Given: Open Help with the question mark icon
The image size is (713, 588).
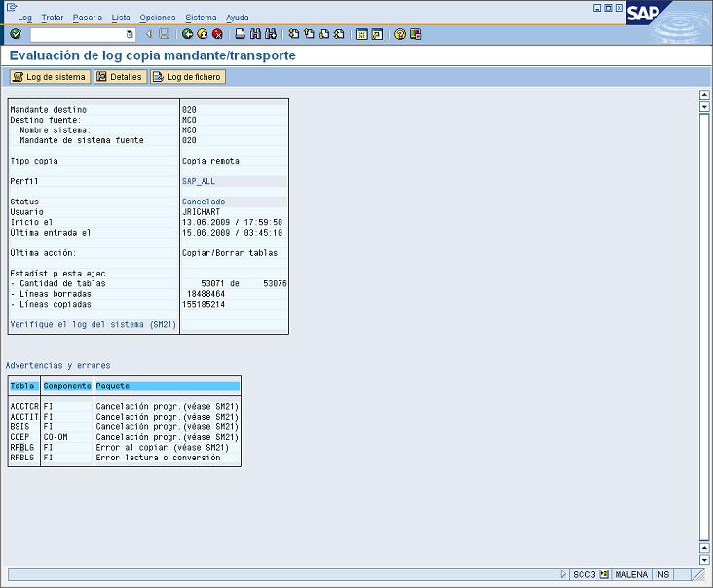Looking at the screenshot, I should click(x=400, y=34).
